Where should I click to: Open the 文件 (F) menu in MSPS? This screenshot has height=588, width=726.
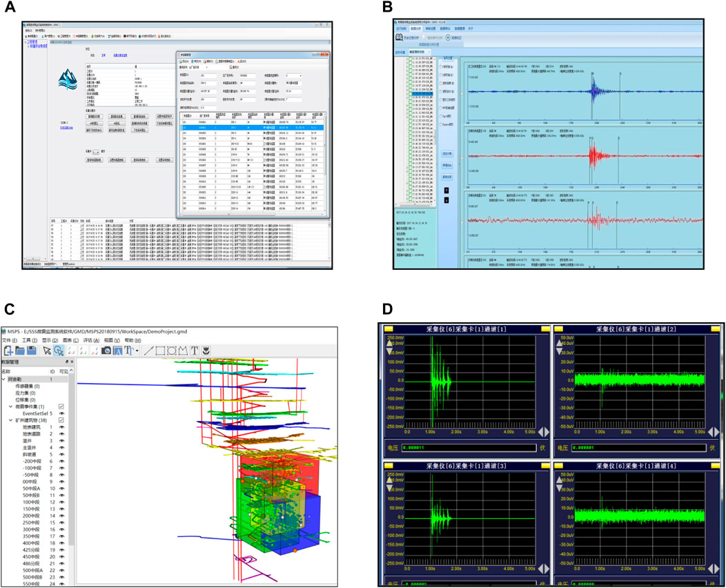[x=10, y=340]
